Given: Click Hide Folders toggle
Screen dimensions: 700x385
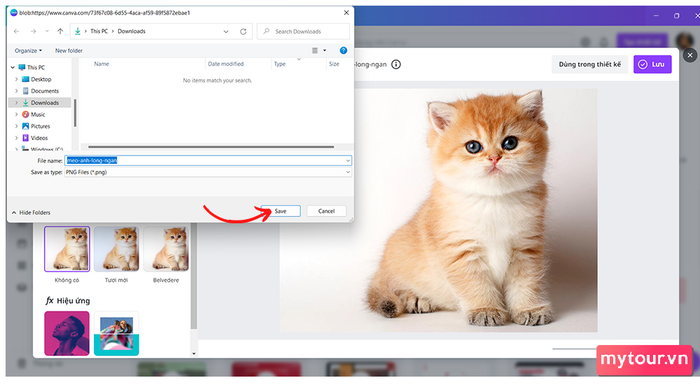Looking at the screenshot, I should 31,213.
